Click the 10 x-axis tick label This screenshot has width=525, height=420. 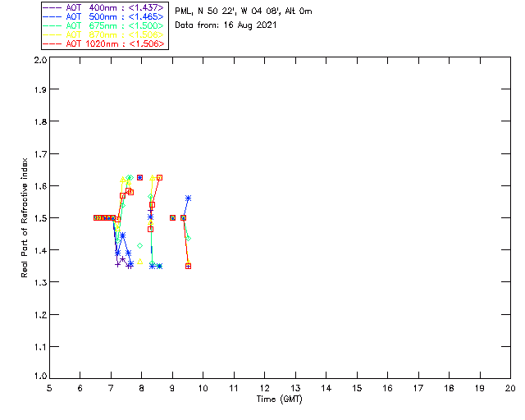click(203, 388)
